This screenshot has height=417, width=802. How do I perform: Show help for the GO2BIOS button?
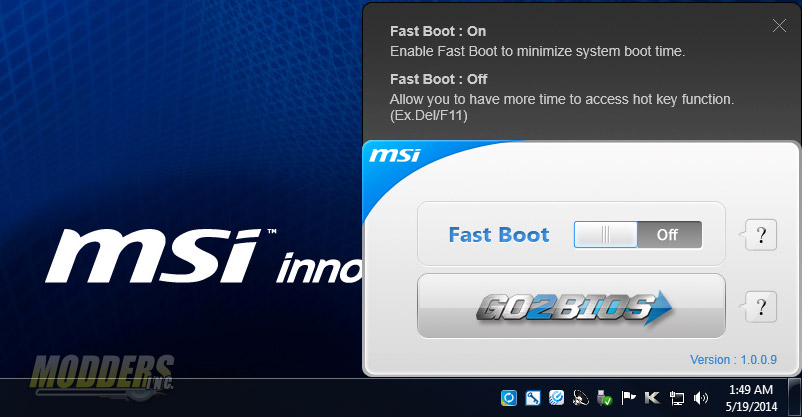[761, 306]
